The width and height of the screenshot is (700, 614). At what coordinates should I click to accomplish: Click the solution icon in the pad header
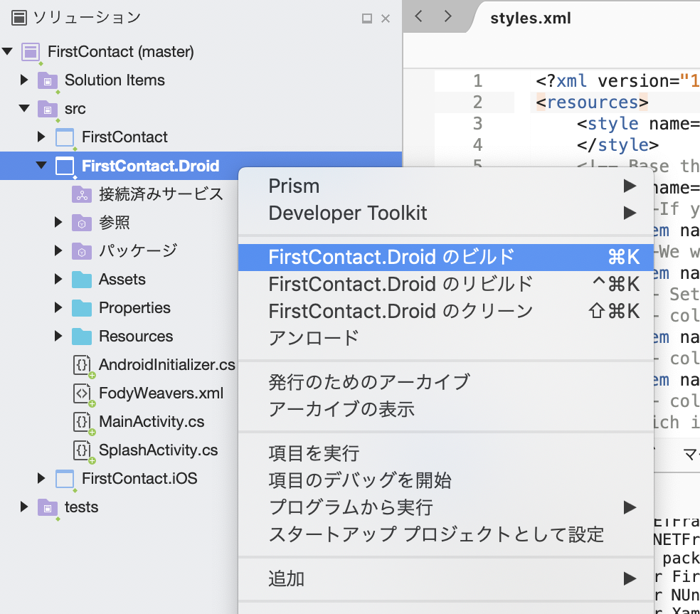pos(16,16)
